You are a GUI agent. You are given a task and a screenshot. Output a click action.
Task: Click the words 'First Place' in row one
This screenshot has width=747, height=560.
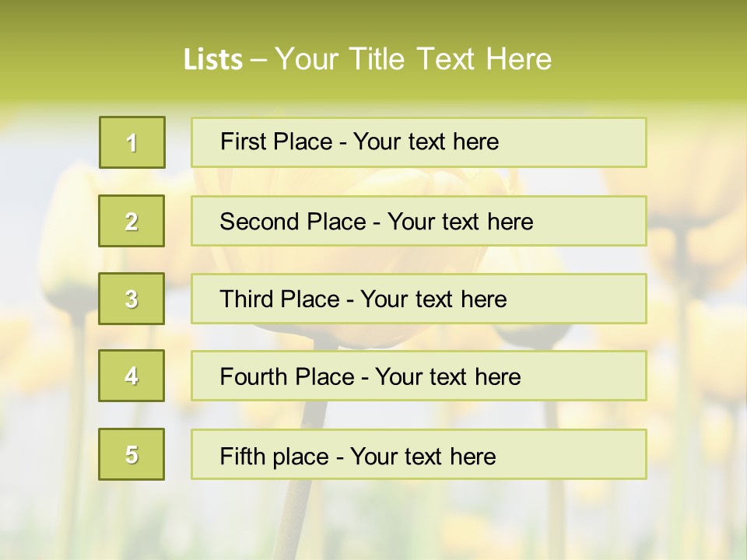point(277,142)
